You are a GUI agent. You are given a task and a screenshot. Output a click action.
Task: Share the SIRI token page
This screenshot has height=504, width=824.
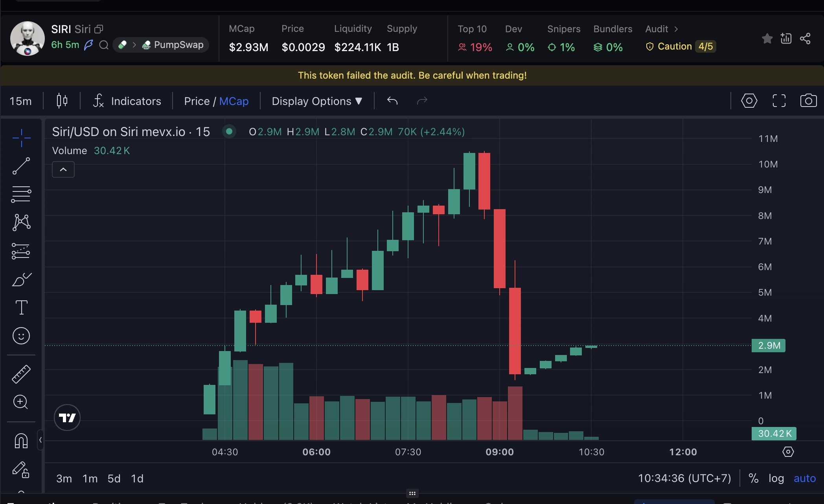point(805,39)
